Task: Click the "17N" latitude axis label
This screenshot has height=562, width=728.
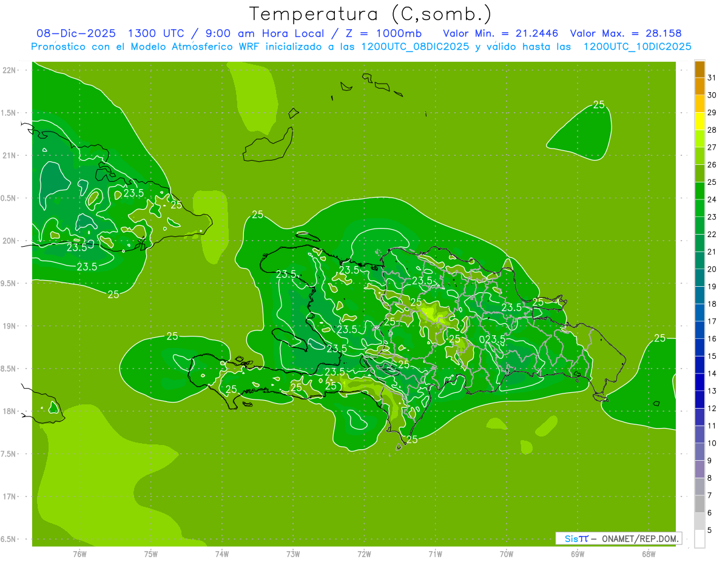Action: pyautogui.click(x=10, y=497)
